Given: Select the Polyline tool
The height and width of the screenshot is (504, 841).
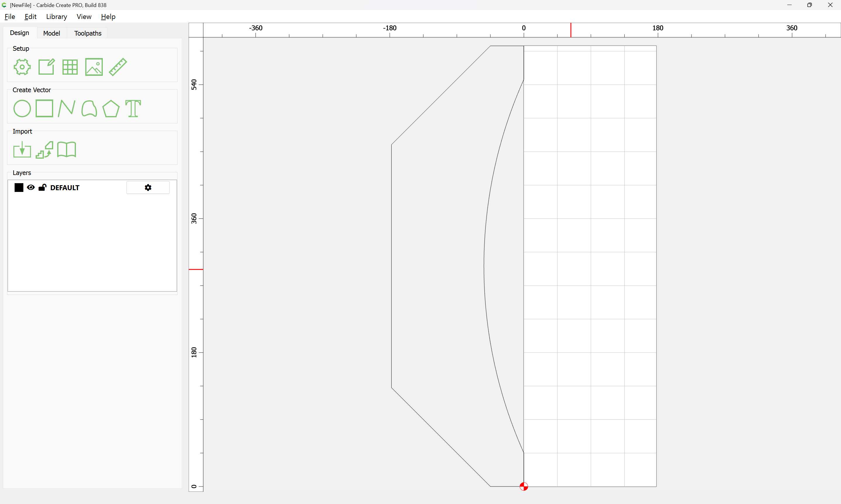Looking at the screenshot, I should [66, 109].
